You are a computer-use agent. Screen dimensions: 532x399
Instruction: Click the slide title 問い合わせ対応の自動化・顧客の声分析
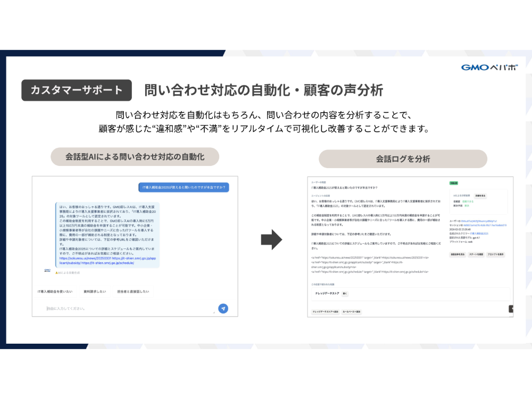pyautogui.click(x=264, y=90)
